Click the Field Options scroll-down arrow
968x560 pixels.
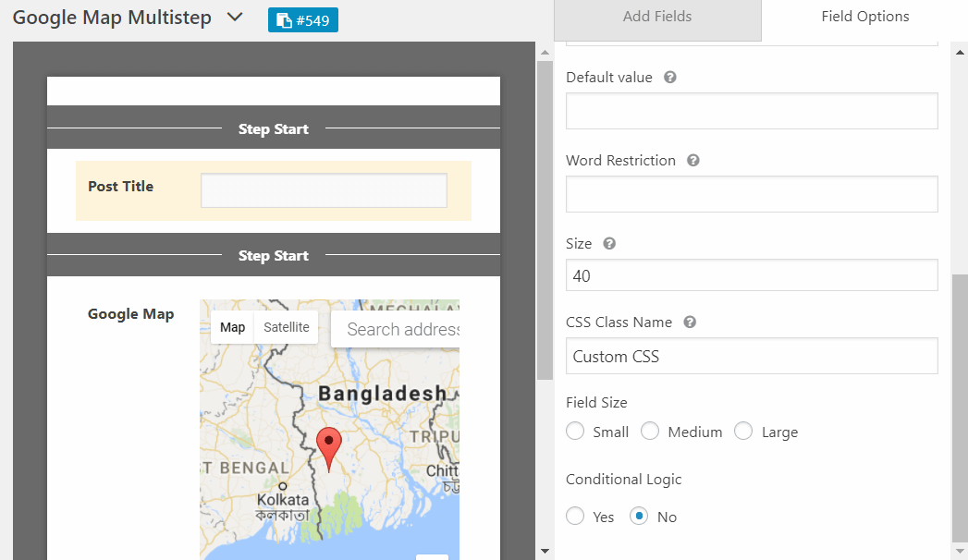tap(960, 552)
